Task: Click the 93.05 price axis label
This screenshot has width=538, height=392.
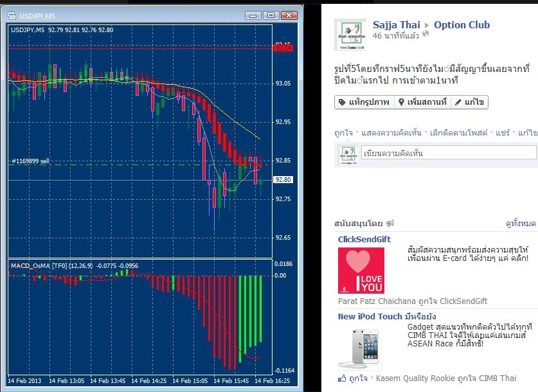Action: pos(283,84)
